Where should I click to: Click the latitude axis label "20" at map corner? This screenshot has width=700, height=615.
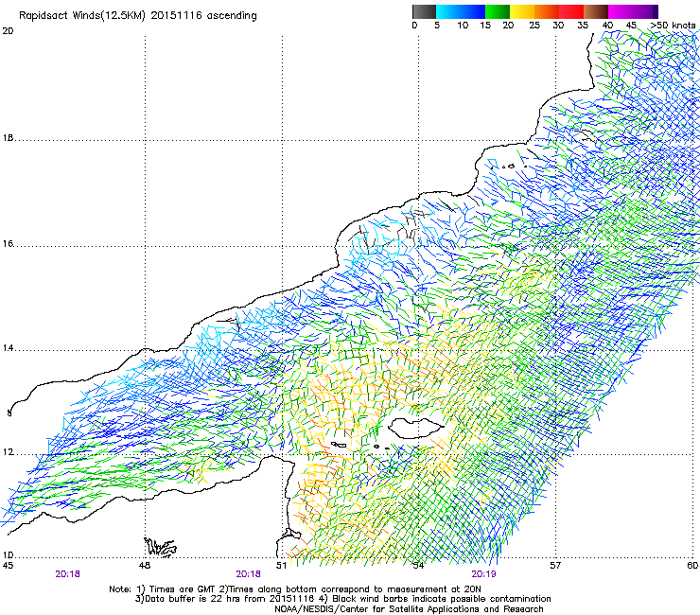[8, 31]
